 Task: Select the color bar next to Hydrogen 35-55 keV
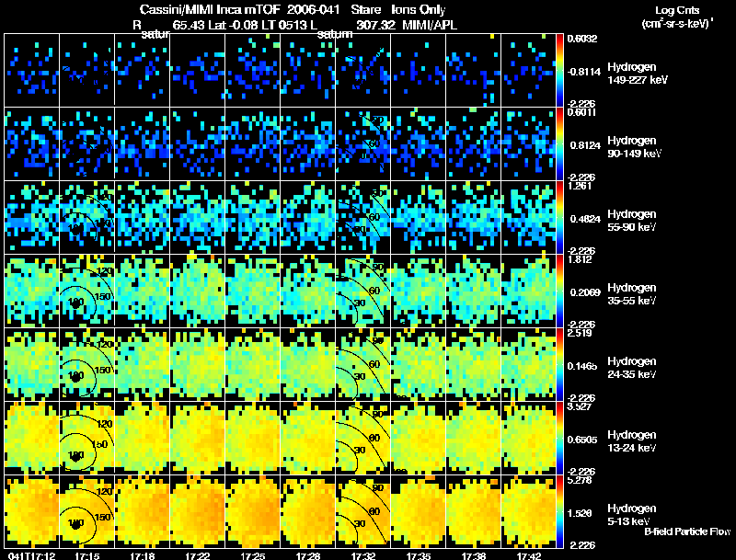pyautogui.click(x=559, y=291)
